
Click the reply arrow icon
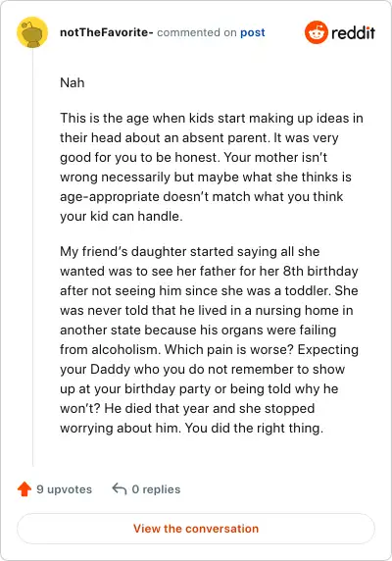[x=120, y=488]
